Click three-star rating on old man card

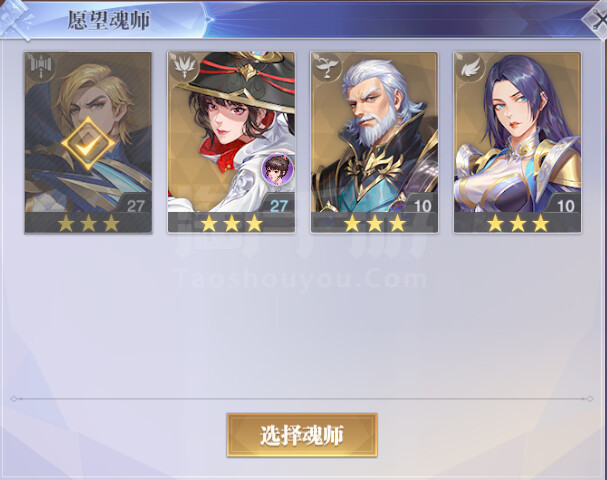coord(374,223)
